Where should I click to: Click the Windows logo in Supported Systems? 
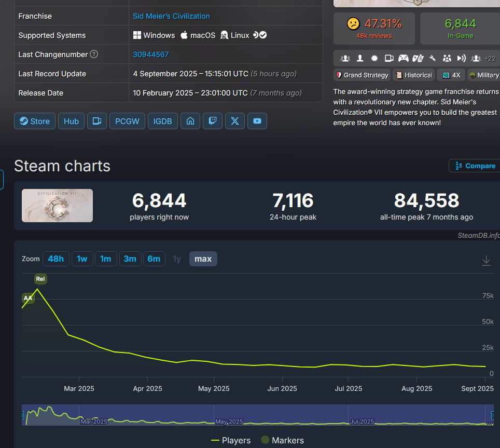[137, 35]
